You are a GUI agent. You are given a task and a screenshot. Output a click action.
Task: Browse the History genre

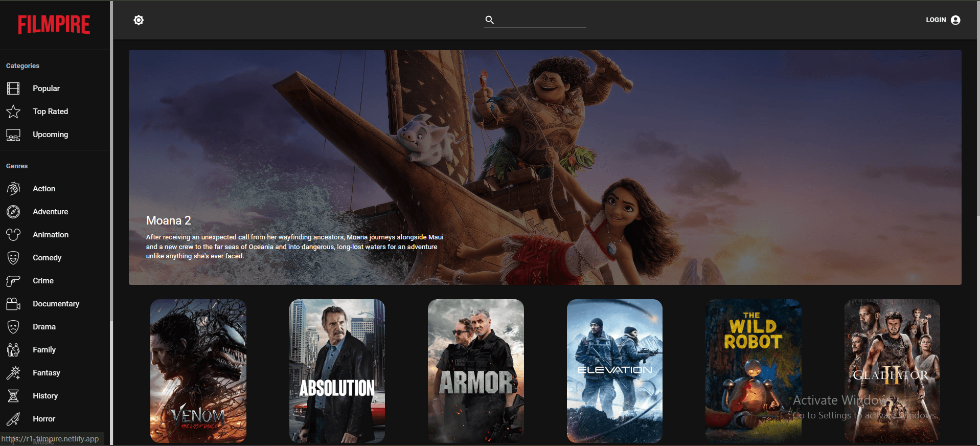[x=55, y=396]
